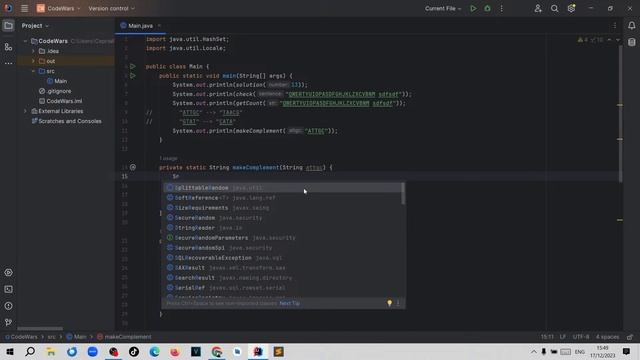Viewport: 640px width, 360px height.
Task: Toggle read-only lock icon in status bar
Action: click(x=630, y=337)
